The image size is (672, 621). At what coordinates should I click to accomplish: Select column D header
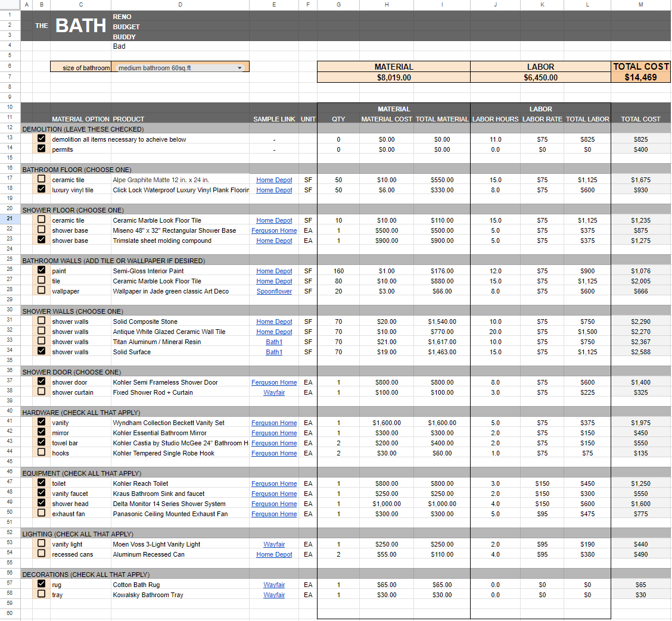(180, 5)
